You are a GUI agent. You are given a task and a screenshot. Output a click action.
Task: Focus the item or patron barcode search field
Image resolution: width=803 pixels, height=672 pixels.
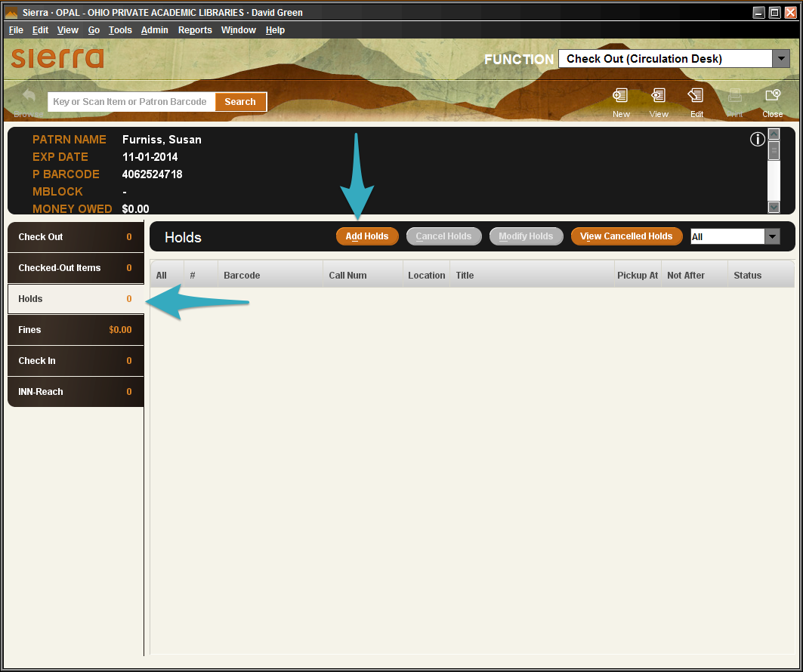point(131,101)
